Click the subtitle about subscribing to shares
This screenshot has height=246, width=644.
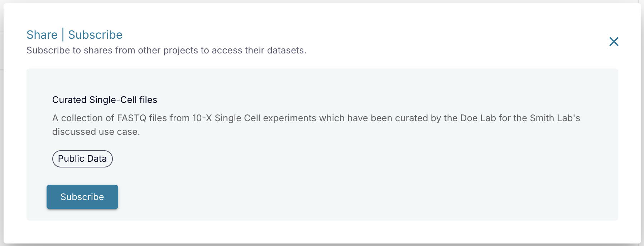pyautogui.click(x=166, y=50)
